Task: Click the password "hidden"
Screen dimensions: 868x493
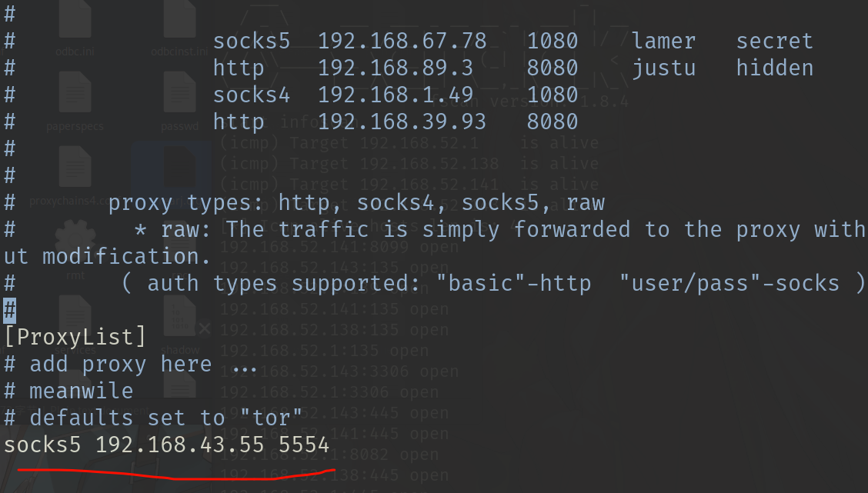Action: 774,68
